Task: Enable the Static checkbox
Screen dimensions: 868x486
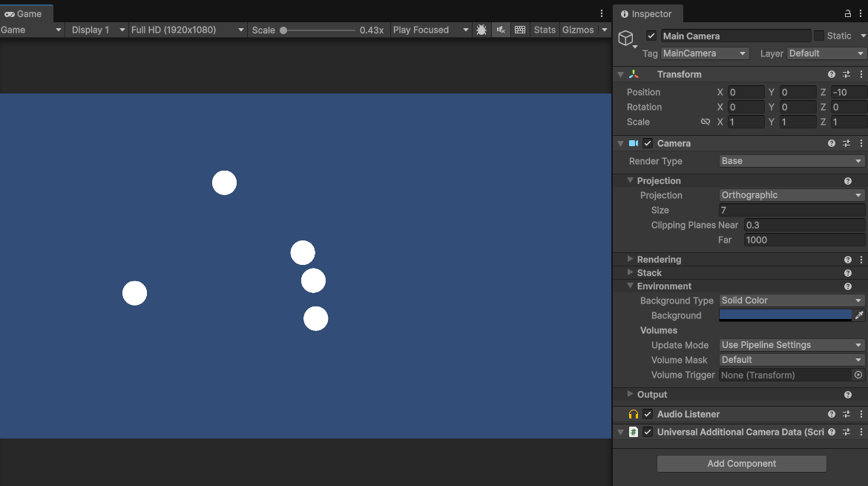Action: tap(819, 36)
